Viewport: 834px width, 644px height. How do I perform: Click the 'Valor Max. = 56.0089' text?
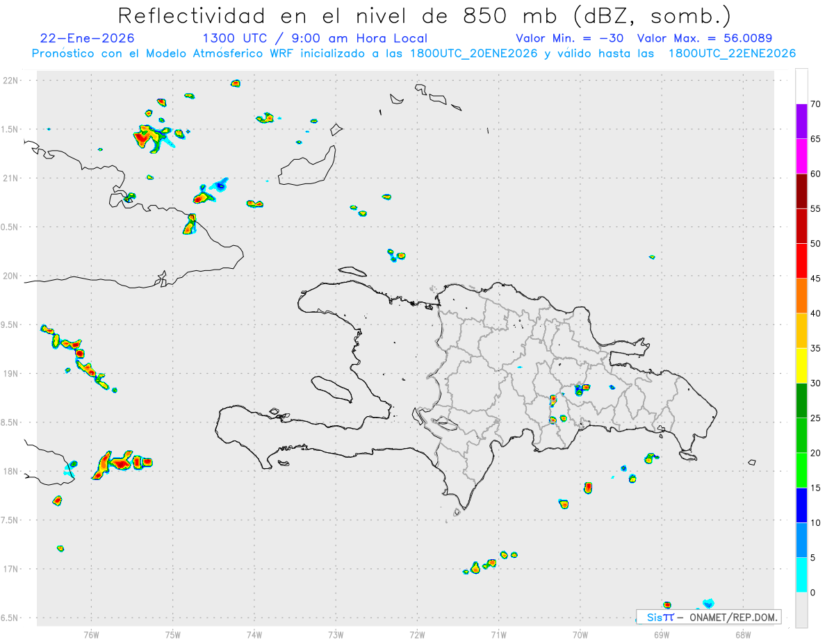coord(705,38)
